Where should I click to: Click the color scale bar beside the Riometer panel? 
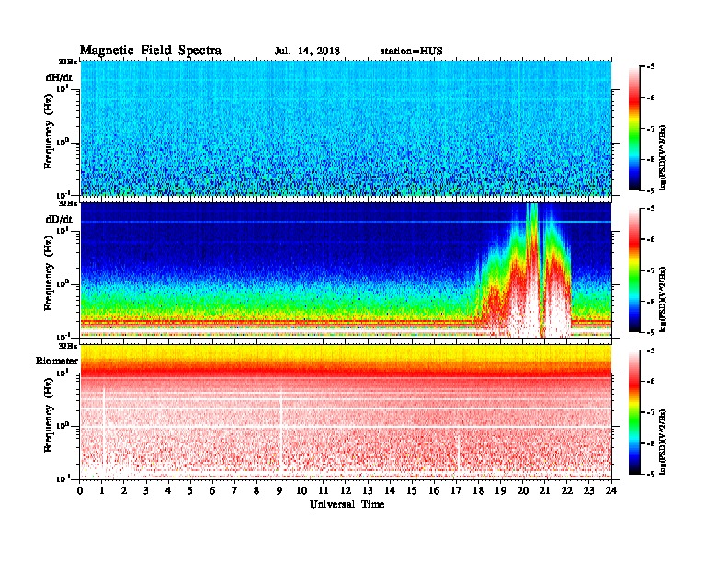click(633, 412)
